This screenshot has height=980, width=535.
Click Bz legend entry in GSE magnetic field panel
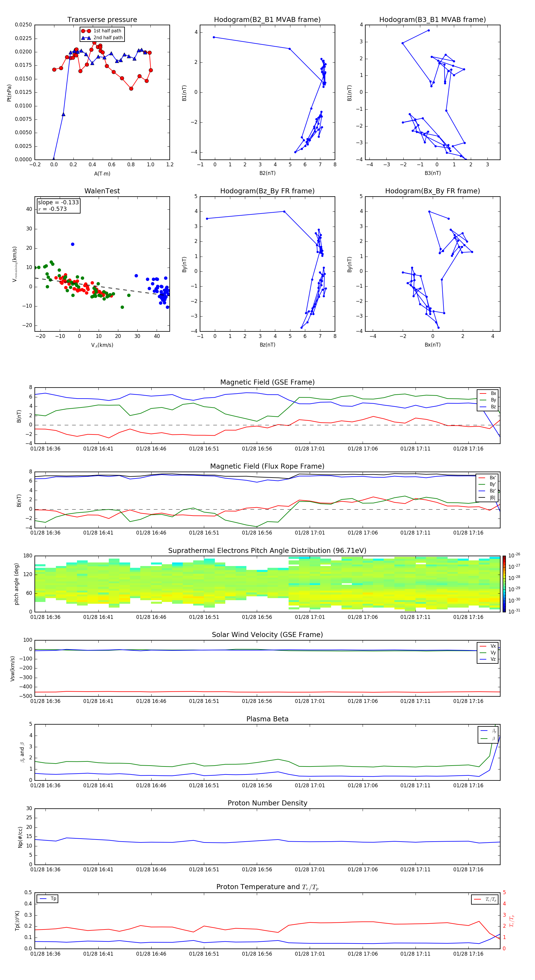point(488,407)
